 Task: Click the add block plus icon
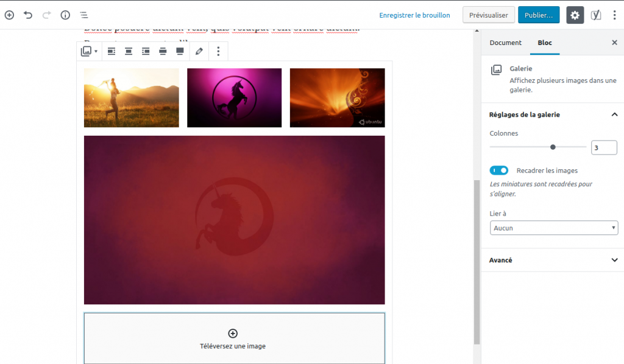point(9,15)
